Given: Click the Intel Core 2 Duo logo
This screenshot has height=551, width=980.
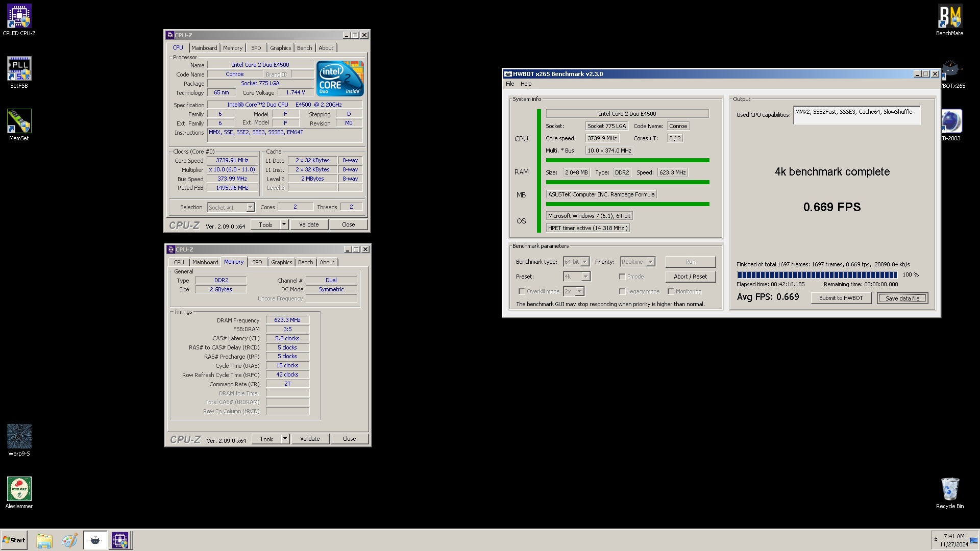Looking at the screenshot, I should click(340, 78).
